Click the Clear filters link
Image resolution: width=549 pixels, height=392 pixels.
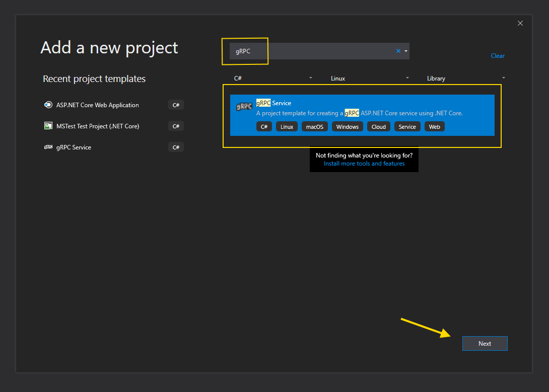click(x=497, y=56)
